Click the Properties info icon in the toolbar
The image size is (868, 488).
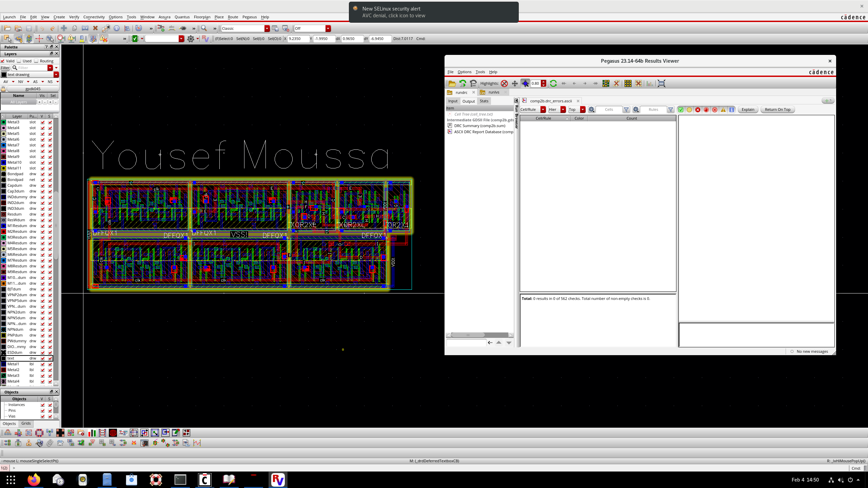[x=117, y=28]
